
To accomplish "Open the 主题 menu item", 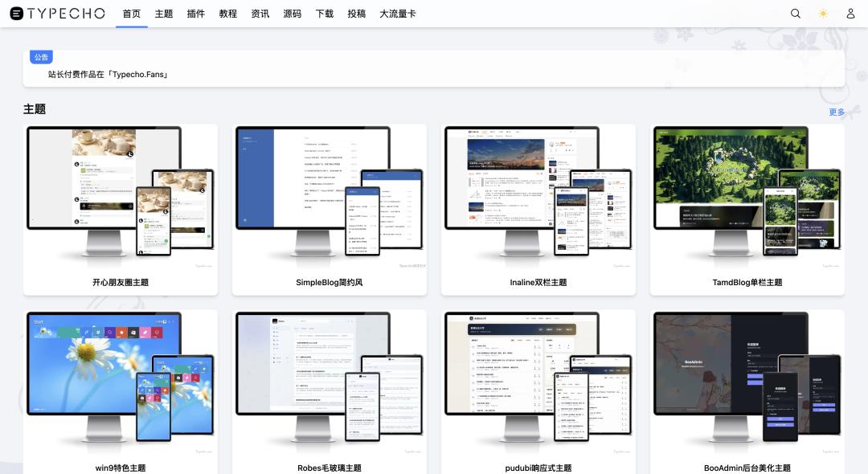I will (x=164, y=14).
